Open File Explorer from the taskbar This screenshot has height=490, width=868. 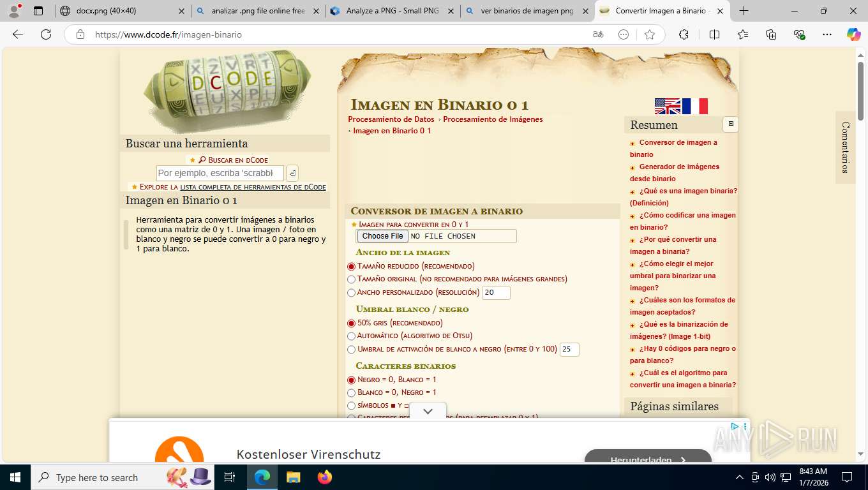pyautogui.click(x=293, y=477)
